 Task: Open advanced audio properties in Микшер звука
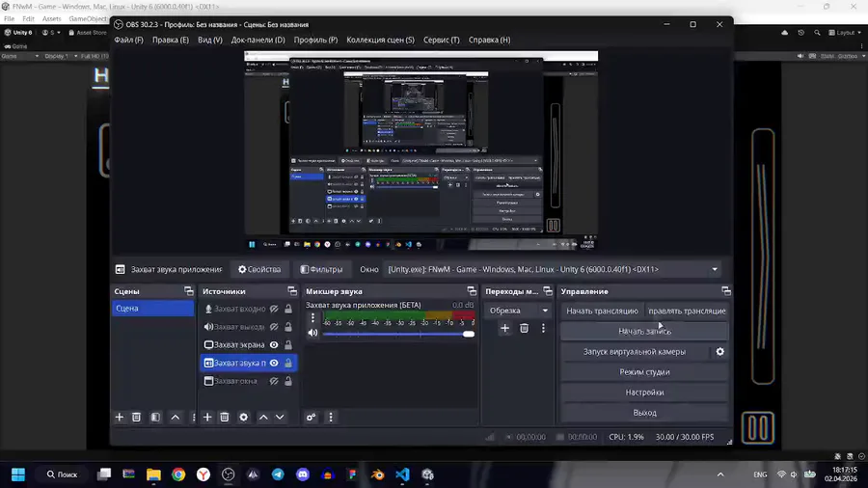(x=311, y=417)
